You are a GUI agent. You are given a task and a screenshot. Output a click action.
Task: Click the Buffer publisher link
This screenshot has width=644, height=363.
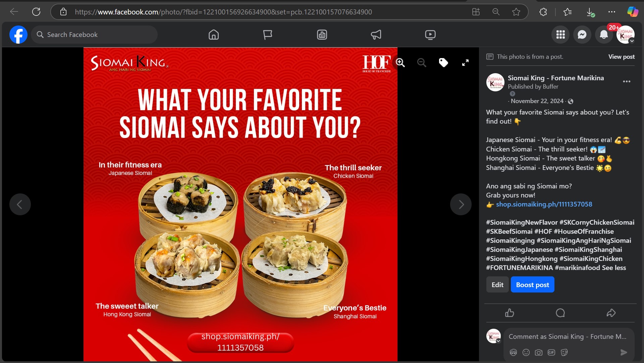coord(550,87)
